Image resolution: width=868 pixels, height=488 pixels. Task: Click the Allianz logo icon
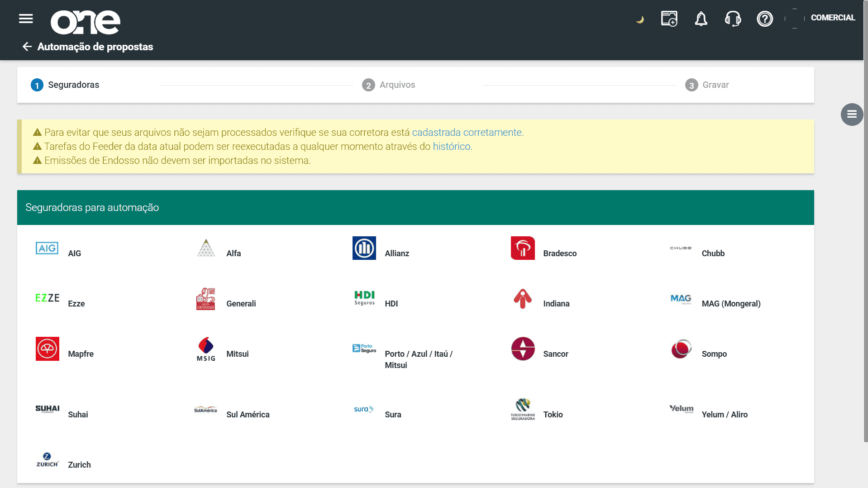364,248
